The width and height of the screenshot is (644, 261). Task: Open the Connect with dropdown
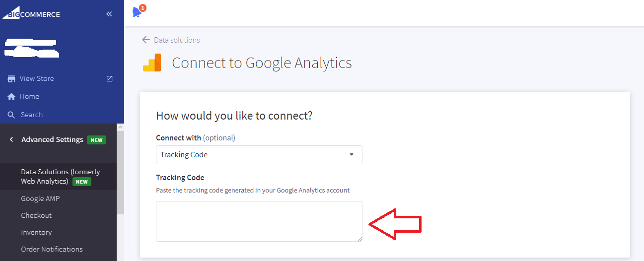coord(259,154)
